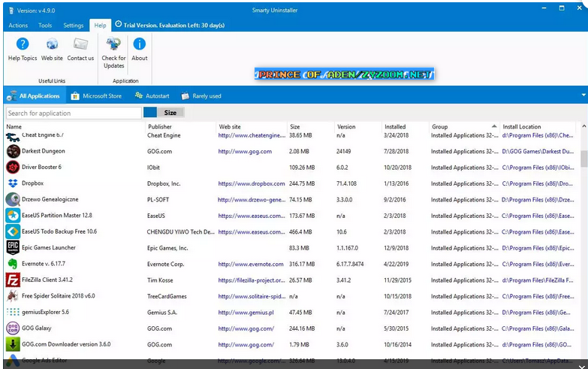Select EaseUS Todo Backup Free icon
The height and width of the screenshot is (369, 588).
point(13,231)
